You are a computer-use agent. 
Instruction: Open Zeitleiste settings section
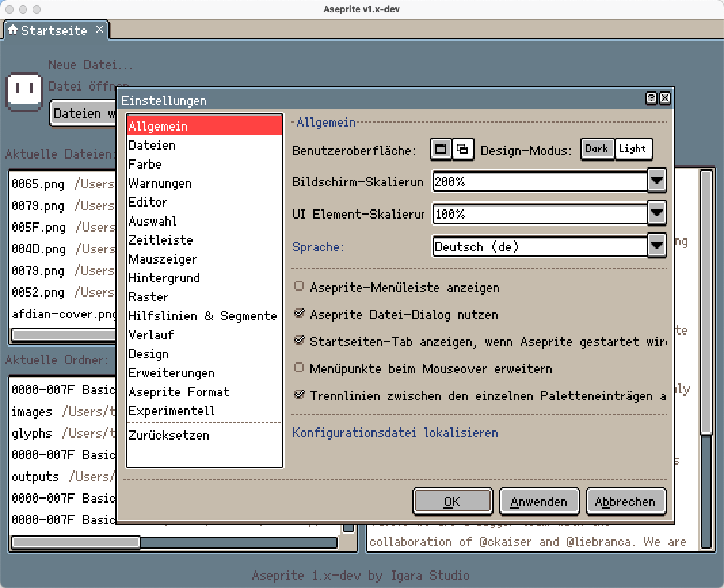click(205, 240)
